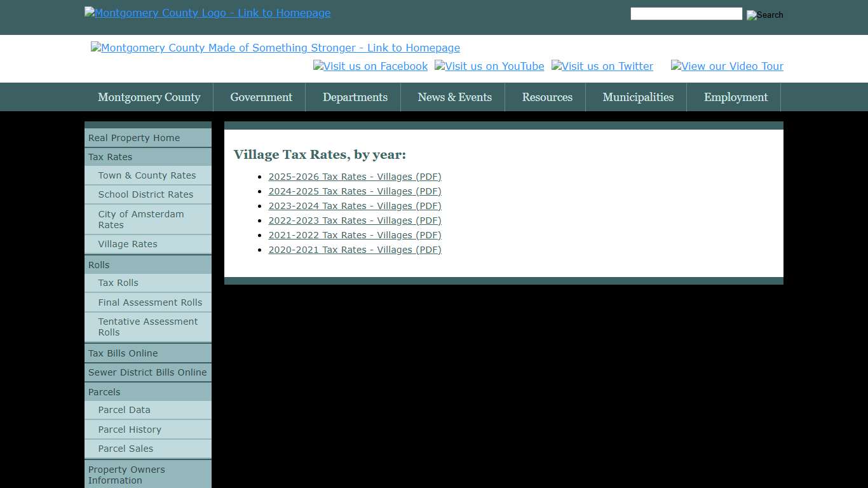This screenshot has height=488, width=868.
Task: Click the Search button icon
Action: click(764, 15)
